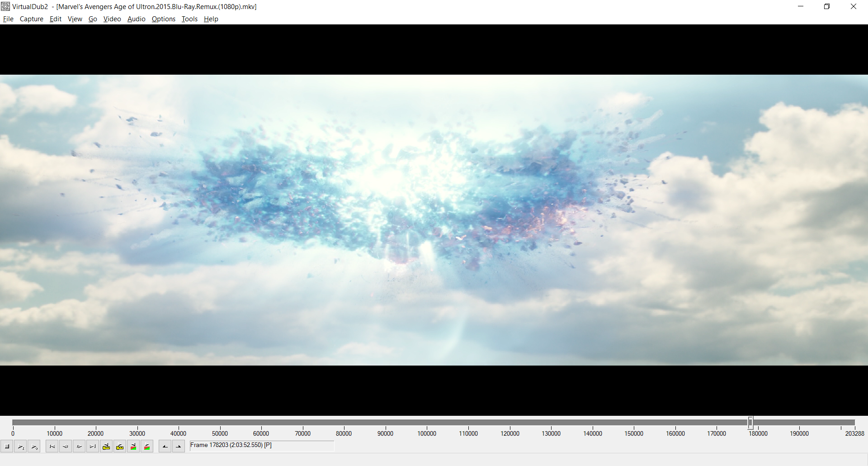Open the Tools menu

pos(190,19)
